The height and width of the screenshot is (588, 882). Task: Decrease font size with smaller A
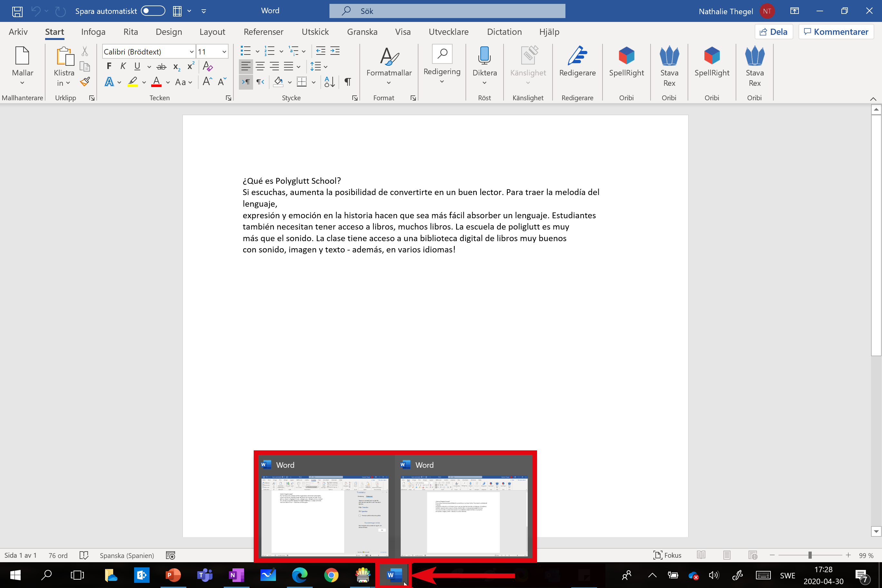pyautogui.click(x=222, y=81)
